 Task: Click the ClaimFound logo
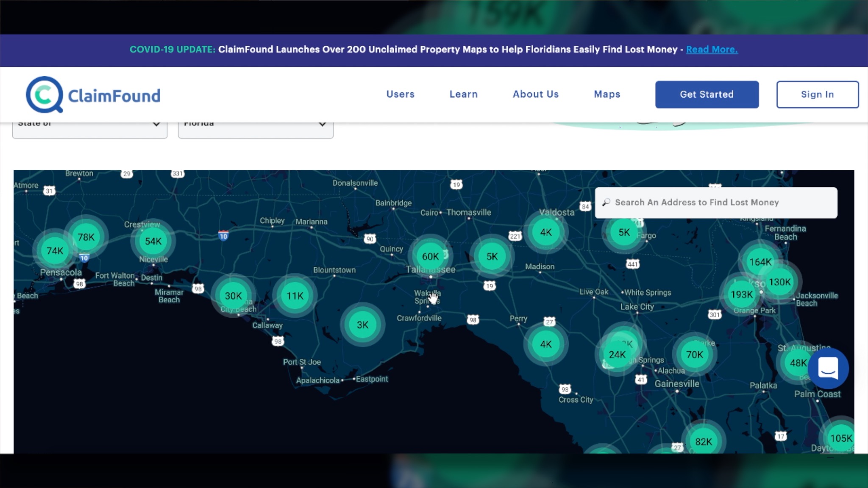93,94
